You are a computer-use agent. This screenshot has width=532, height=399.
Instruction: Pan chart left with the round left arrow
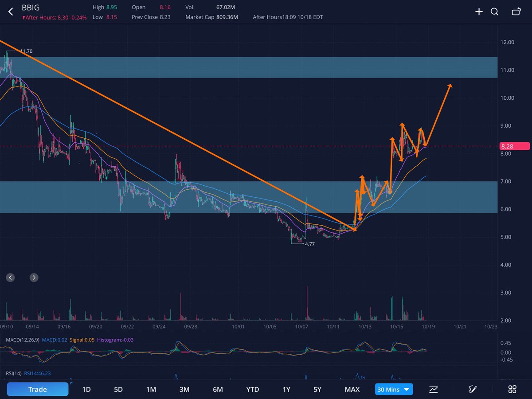point(11,278)
